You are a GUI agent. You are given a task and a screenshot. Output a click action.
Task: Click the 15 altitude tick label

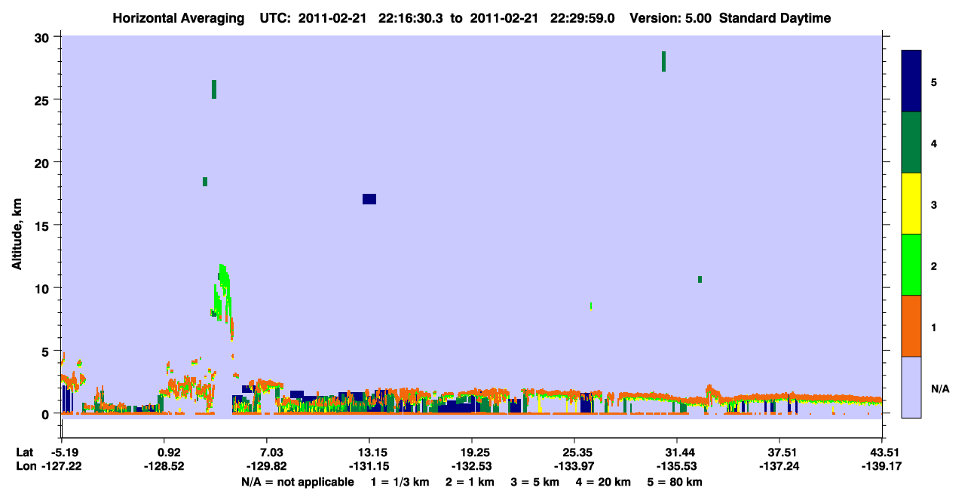(44, 225)
